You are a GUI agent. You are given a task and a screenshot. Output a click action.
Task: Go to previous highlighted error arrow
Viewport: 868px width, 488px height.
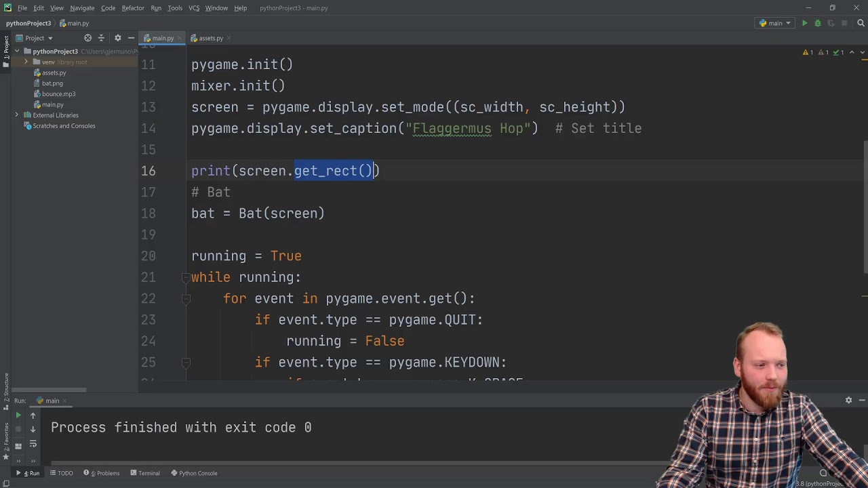pos(852,52)
